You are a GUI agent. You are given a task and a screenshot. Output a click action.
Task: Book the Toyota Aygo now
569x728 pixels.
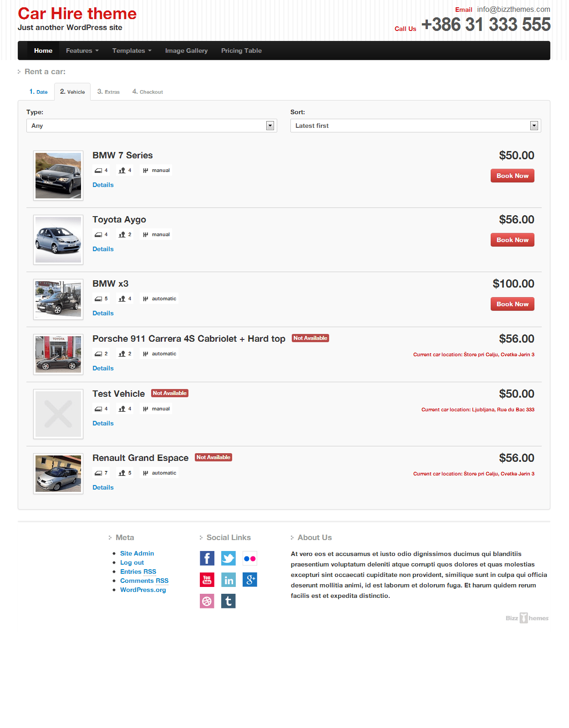coord(513,240)
